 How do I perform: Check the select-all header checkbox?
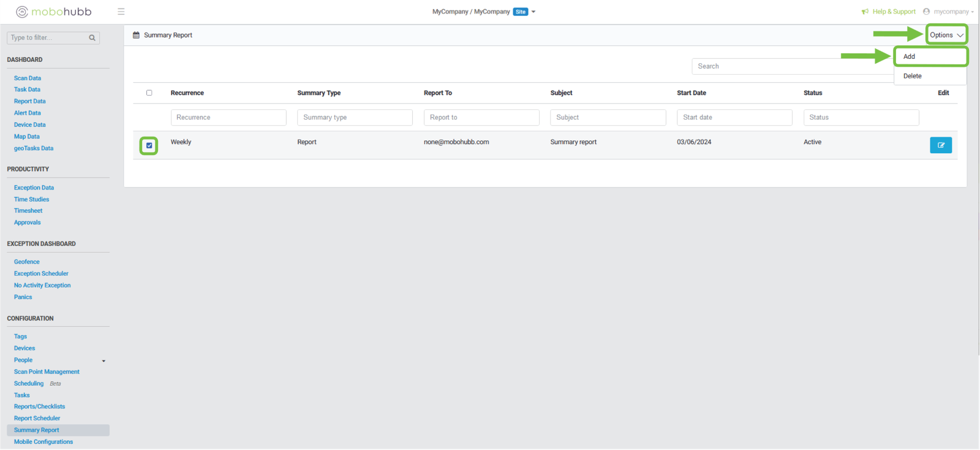tap(149, 93)
